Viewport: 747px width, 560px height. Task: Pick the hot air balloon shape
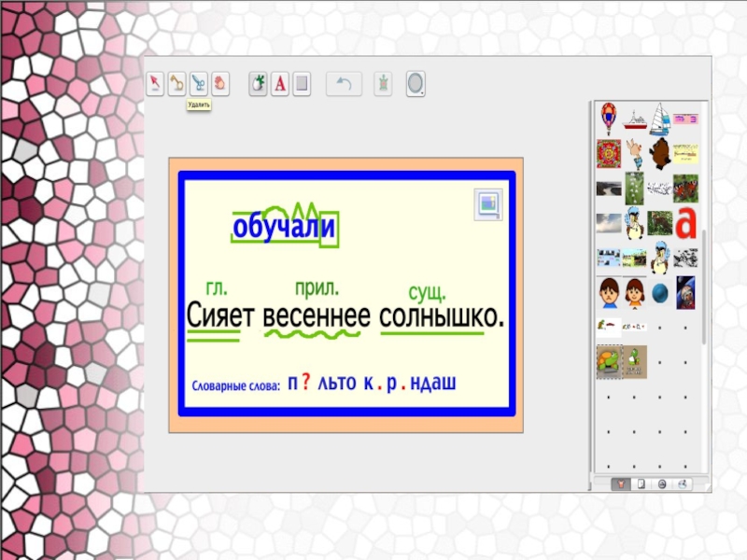coord(609,119)
